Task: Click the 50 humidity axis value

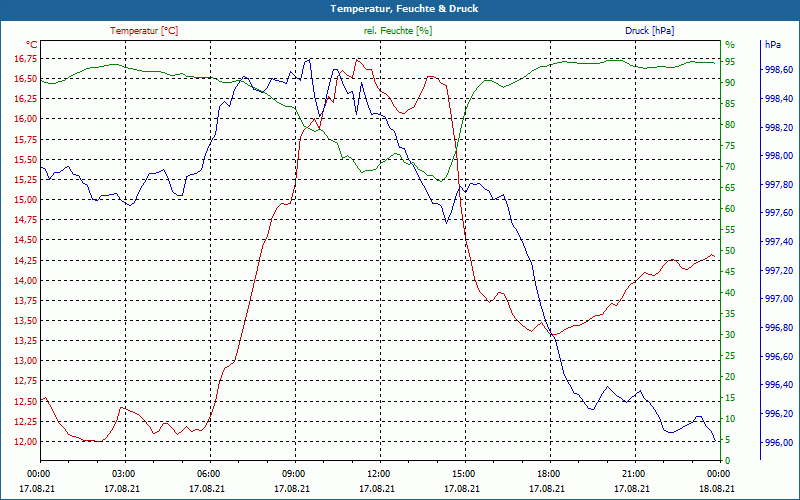Action: 730,251
